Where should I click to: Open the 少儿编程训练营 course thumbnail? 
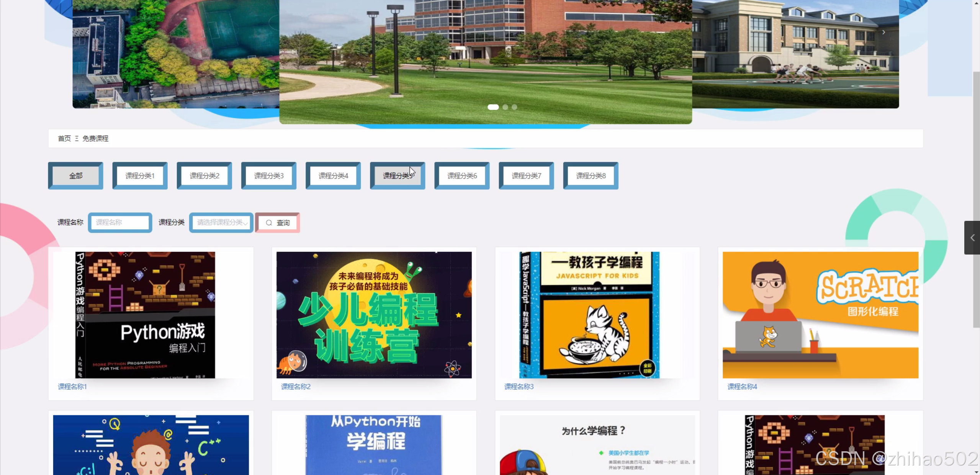(374, 315)
